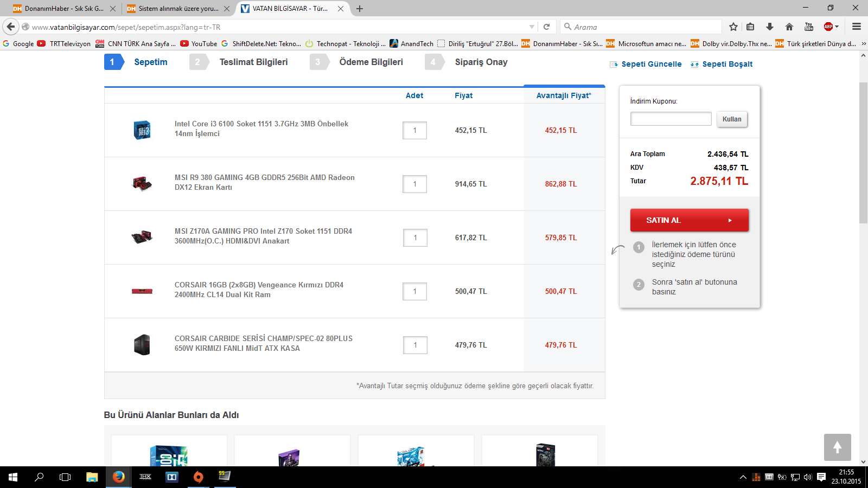
Task: Open Adblock Plus dropdown menu
Action: [837, 27]
